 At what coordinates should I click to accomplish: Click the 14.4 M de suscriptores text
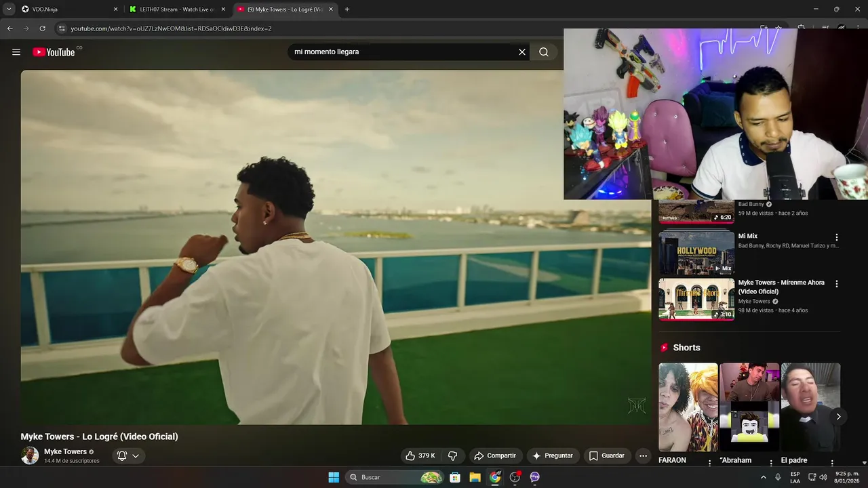point(72,461)
